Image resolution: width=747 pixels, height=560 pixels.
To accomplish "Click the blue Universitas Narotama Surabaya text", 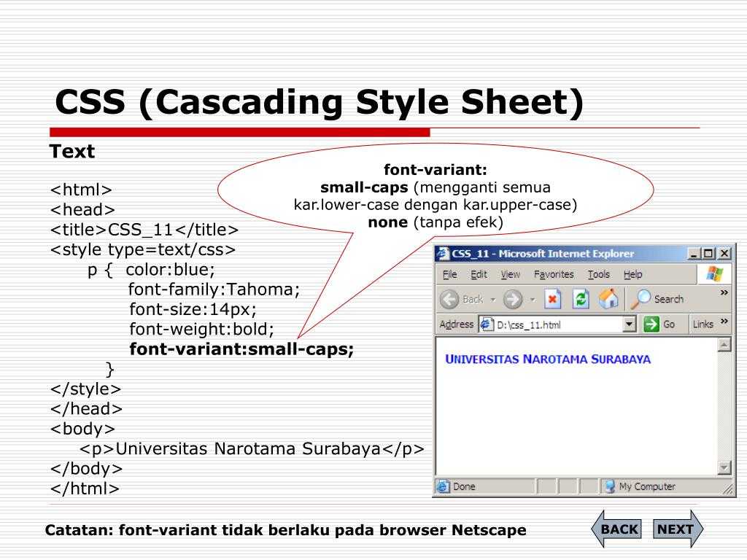I will (x=548, y=359).
